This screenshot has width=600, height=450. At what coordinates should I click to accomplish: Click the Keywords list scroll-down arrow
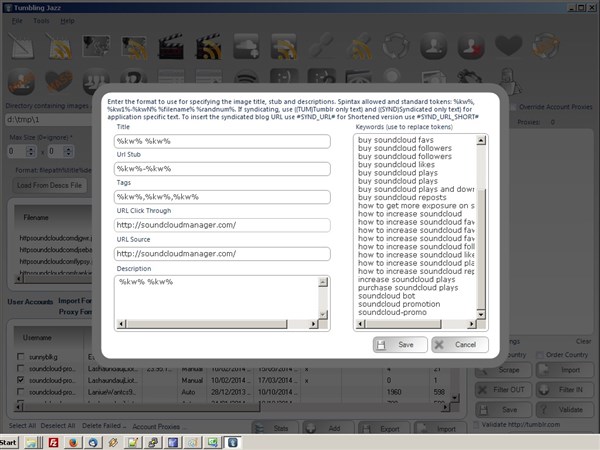(481, 314)
